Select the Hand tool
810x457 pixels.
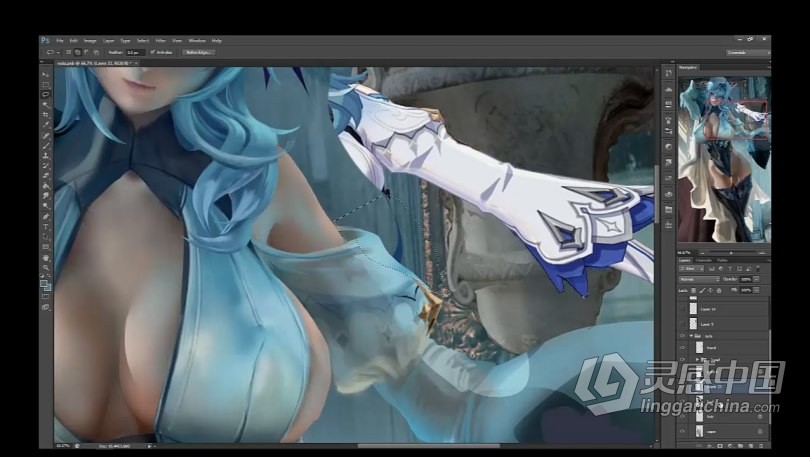pyautogui.click(x=45, y=257)
